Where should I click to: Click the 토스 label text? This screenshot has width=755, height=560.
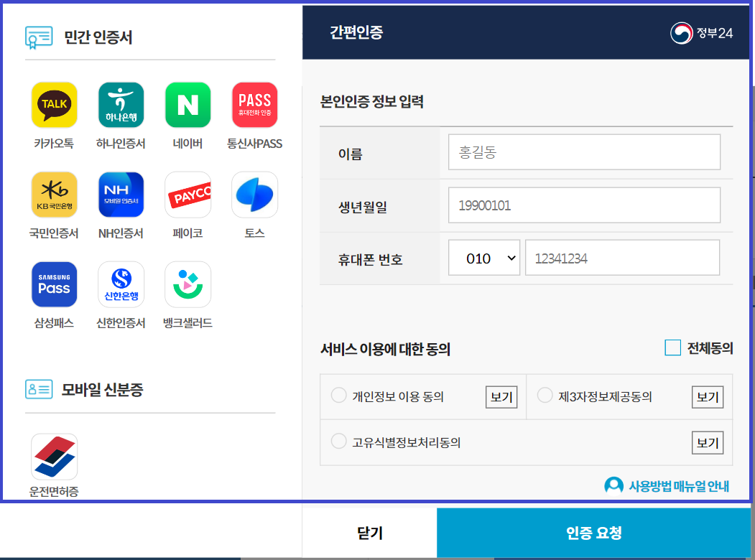coord(255,233)
